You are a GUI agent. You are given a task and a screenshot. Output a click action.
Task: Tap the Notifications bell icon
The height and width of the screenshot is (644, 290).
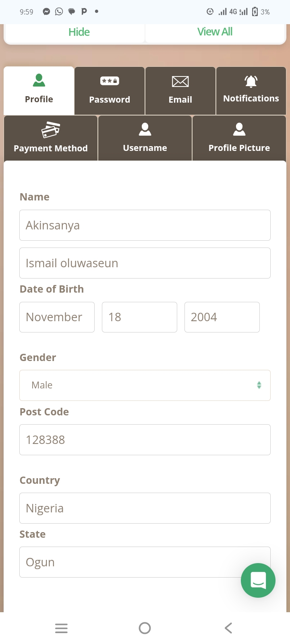(251, 81)
